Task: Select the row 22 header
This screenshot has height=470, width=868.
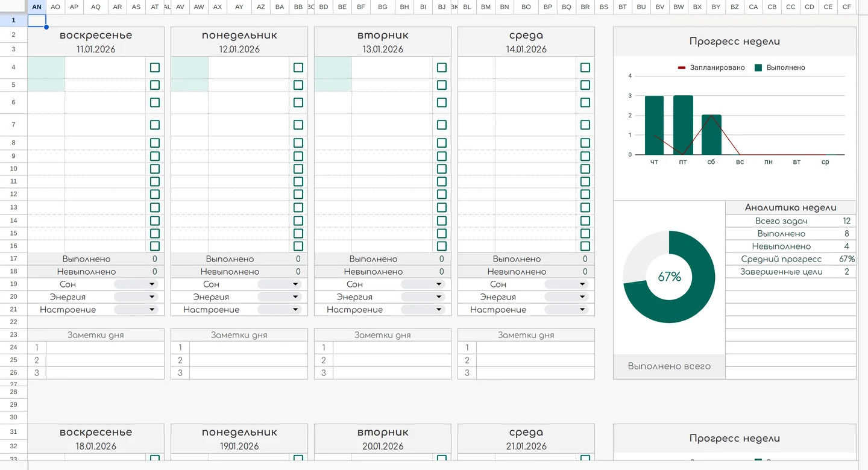Action: 13,322
